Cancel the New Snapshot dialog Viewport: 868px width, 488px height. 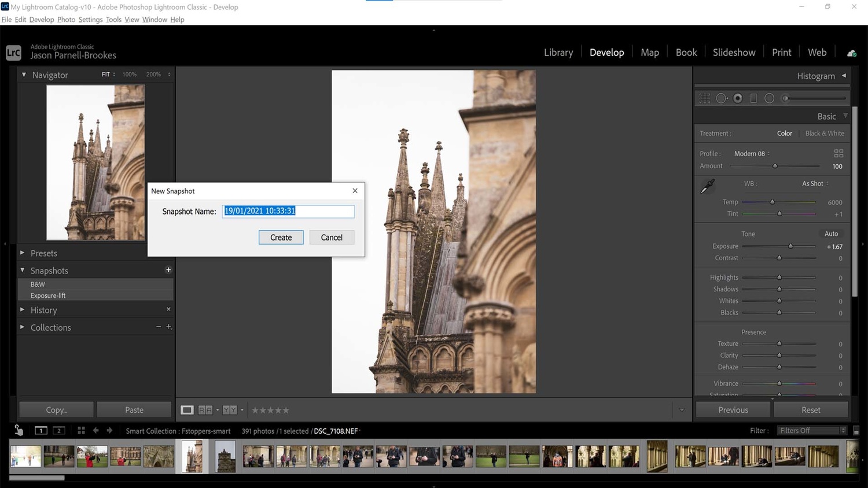332,238
